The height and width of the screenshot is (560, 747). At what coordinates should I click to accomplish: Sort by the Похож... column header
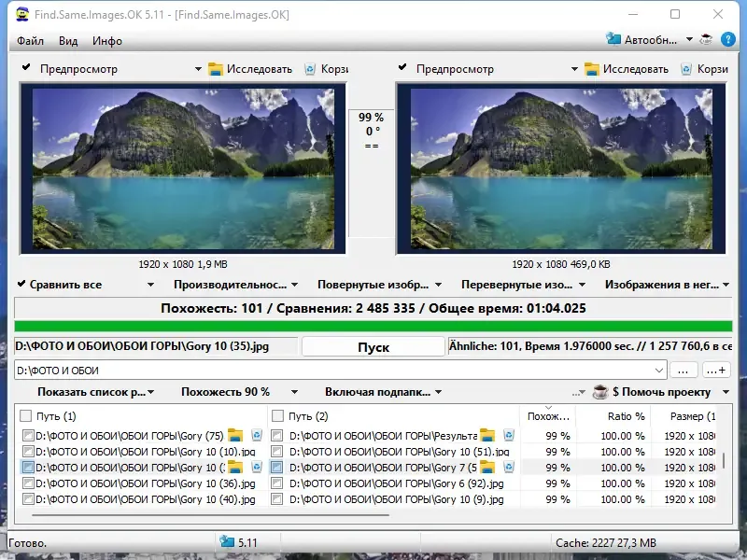point(548,416)
